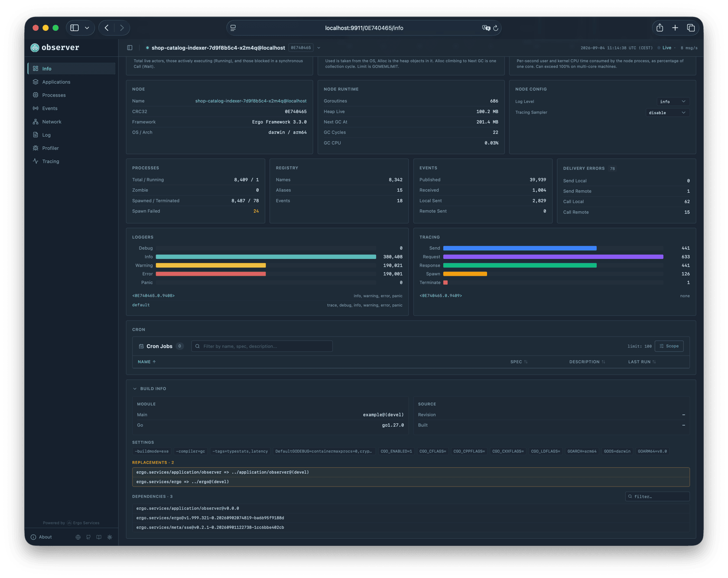Open a new browser tab with plus icon
728x578 pixels.
(675, 28)
